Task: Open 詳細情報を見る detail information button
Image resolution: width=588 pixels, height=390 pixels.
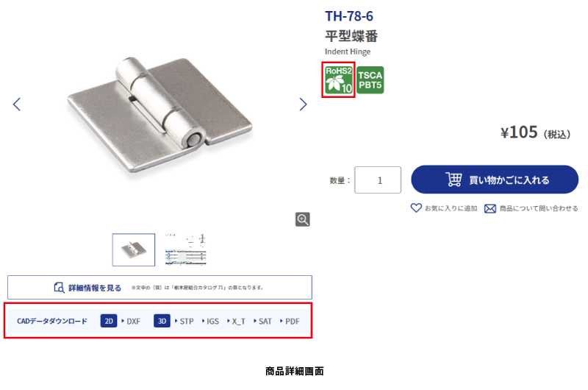Action: pyautogui.click(x=159, y=288)
